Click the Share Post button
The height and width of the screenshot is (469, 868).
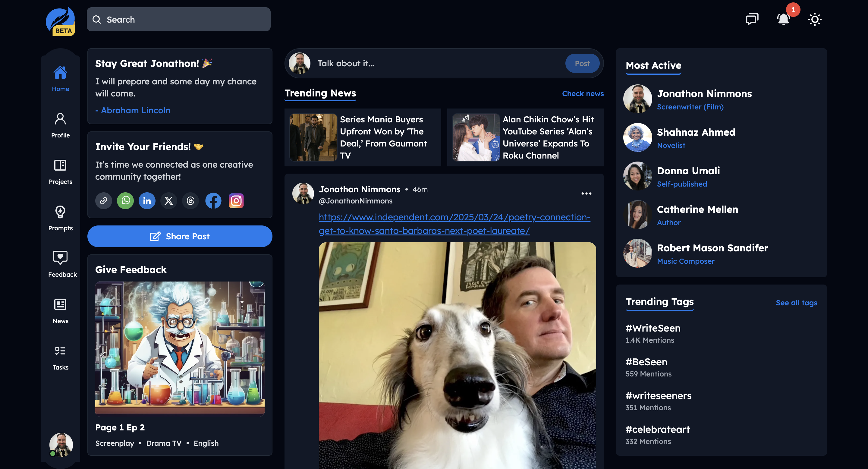click(x=180, y=236)
